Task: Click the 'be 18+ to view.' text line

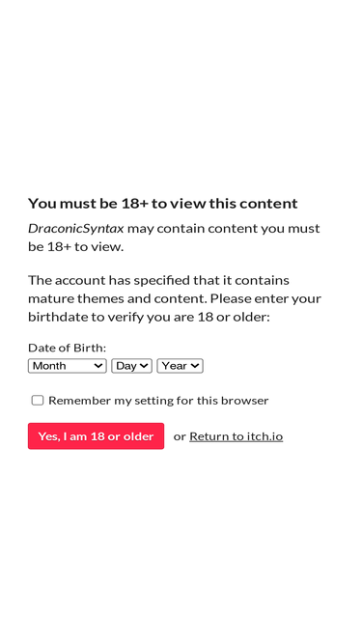Action: (75, 247)
